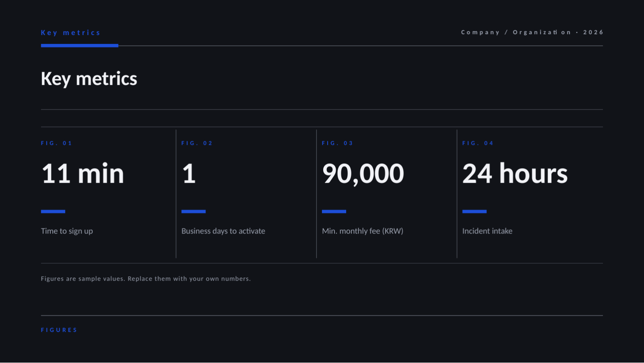Click the small blue "Key metrics" section label
This screenshot has height=363, width=644.
click(71, 33)
